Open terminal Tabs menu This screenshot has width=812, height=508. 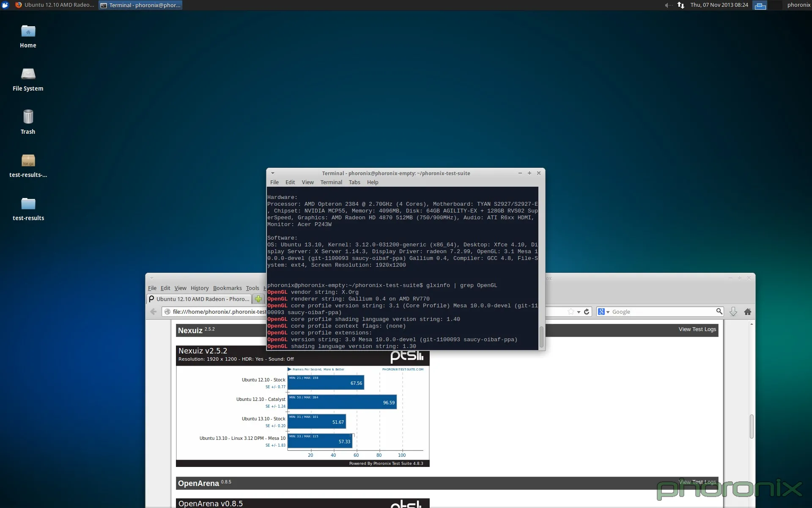[354, 182]
